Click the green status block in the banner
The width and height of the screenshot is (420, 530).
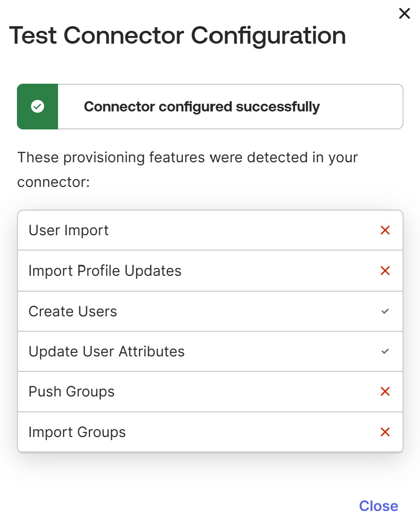click(x=37, y=106)
